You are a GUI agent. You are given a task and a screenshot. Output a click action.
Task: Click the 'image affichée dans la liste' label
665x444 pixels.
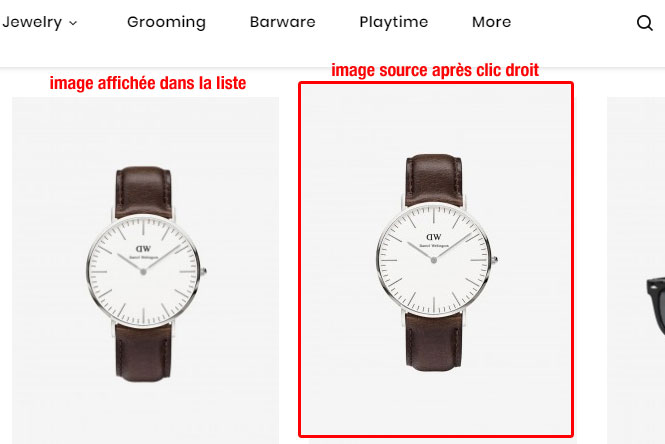tap(148, 83)
